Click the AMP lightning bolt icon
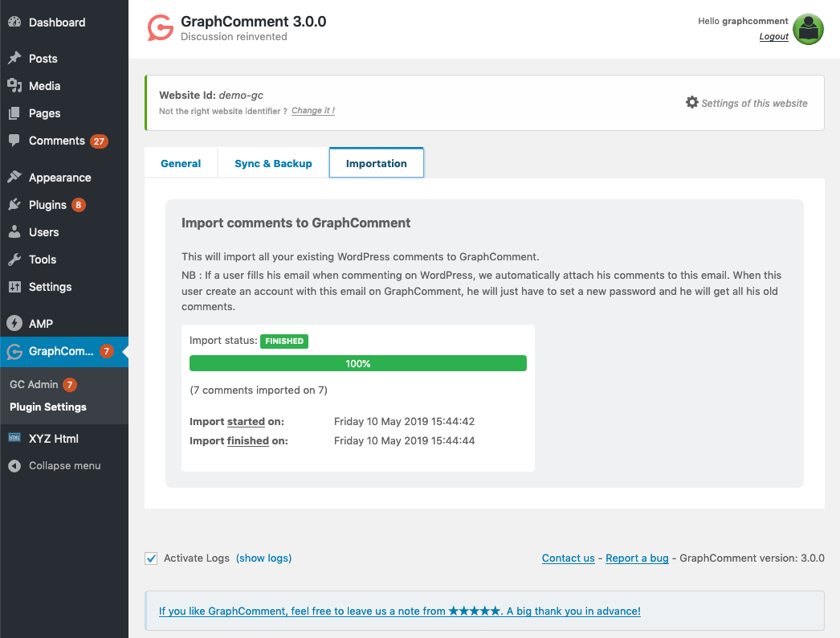The width and height of the screenshot is (840, 638). pos(14,323)
